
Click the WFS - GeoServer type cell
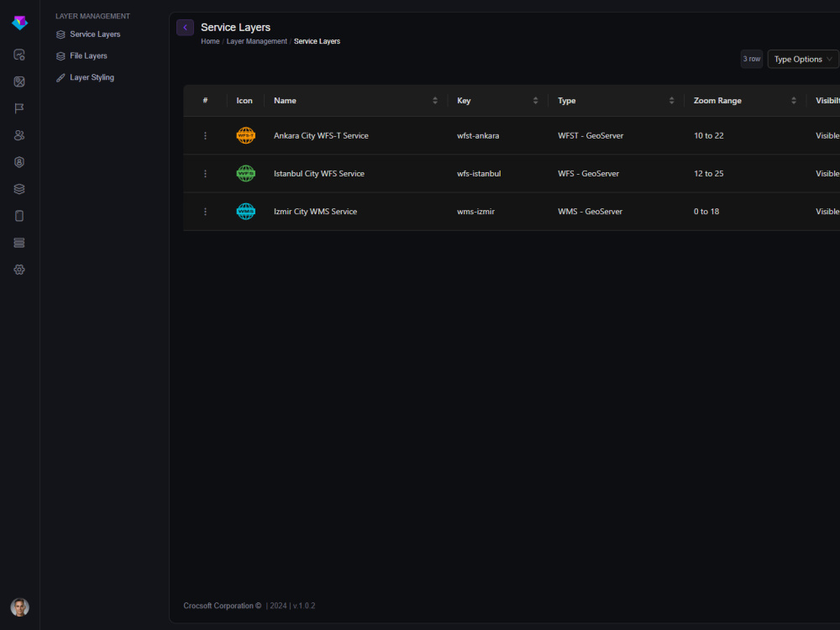(x=588, y=174)
